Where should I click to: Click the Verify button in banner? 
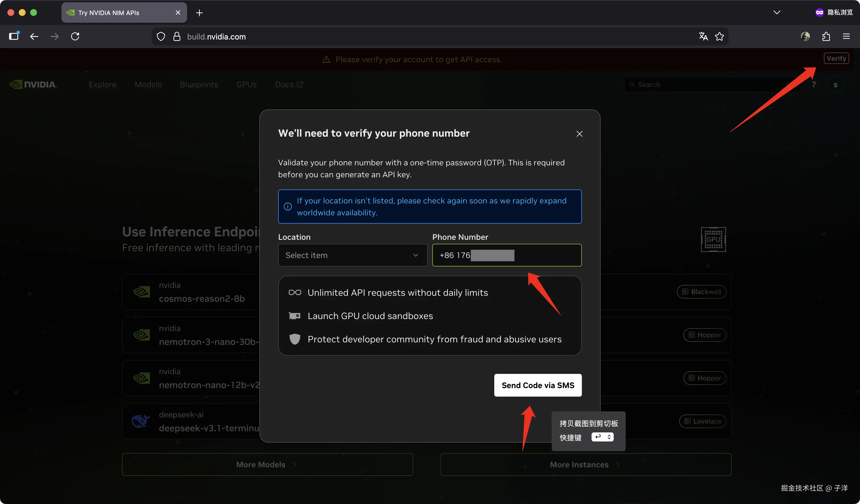pyautogui.click(x=836, y=59)
